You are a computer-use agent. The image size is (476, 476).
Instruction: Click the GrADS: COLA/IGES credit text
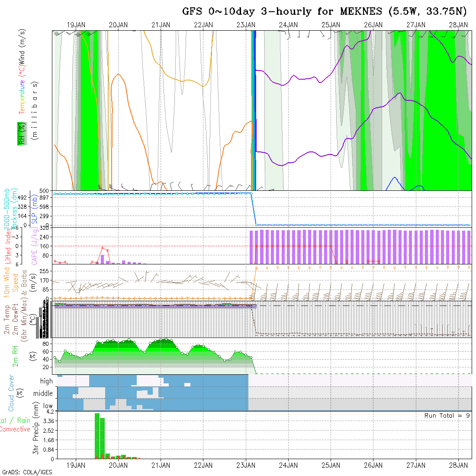(x=27, y=472)
